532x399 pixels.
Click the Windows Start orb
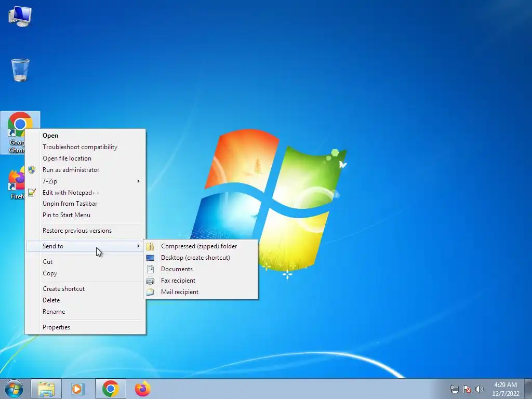click(x=14, y=389)
